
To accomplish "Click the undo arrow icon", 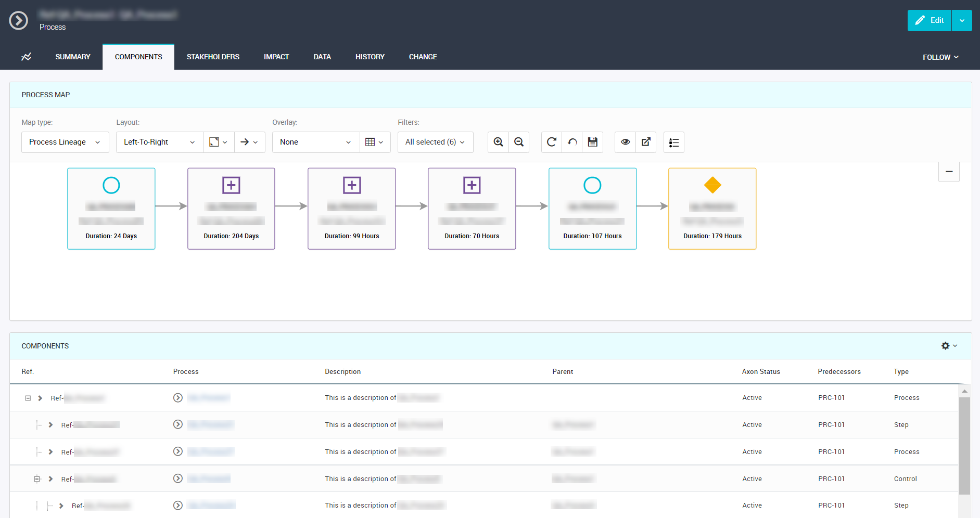I will [572, 142].
